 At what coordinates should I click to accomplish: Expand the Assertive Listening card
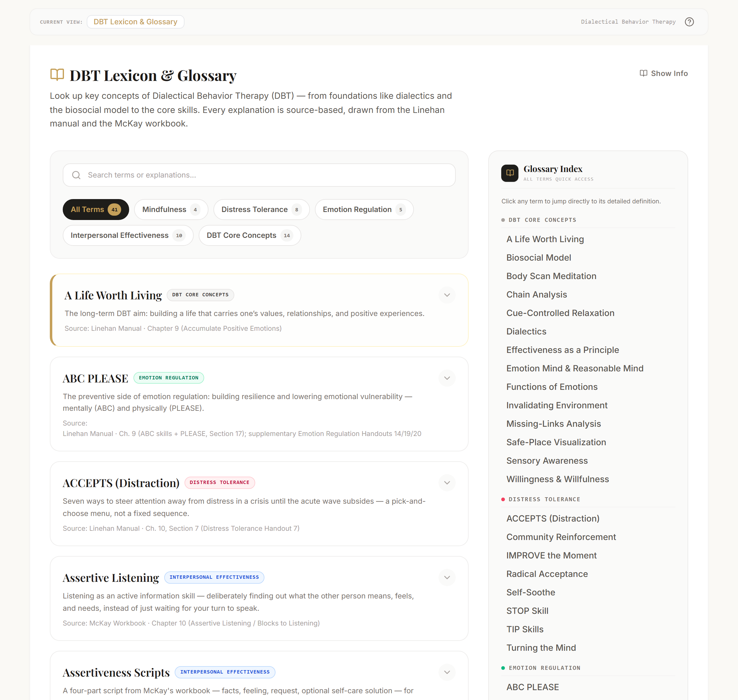pos(447,577)
